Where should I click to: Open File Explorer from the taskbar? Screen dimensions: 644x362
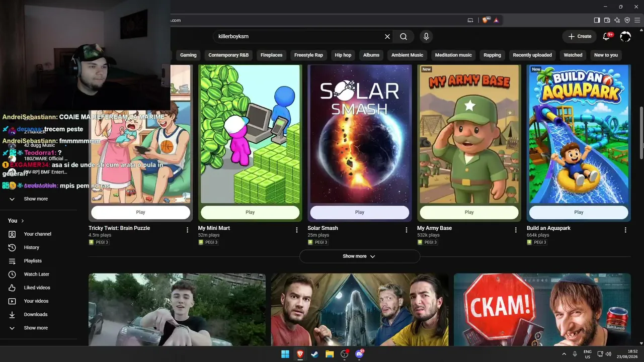(330, 354)
